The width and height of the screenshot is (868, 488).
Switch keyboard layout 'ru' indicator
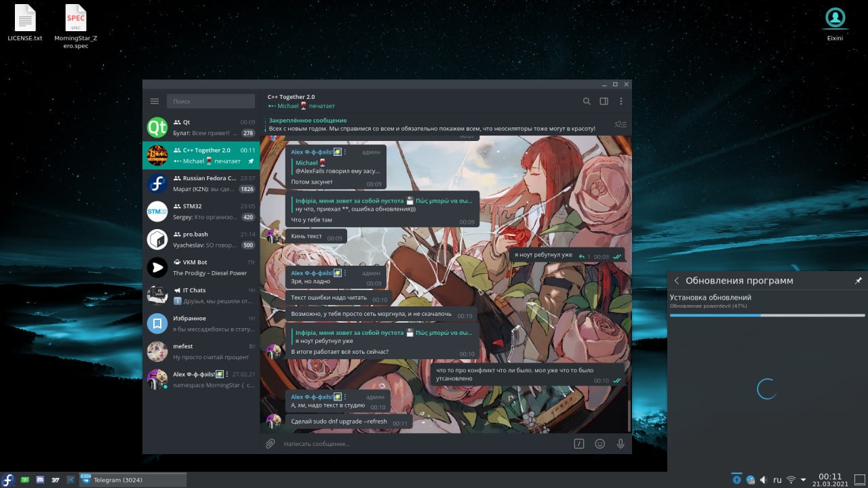[778, 480]
